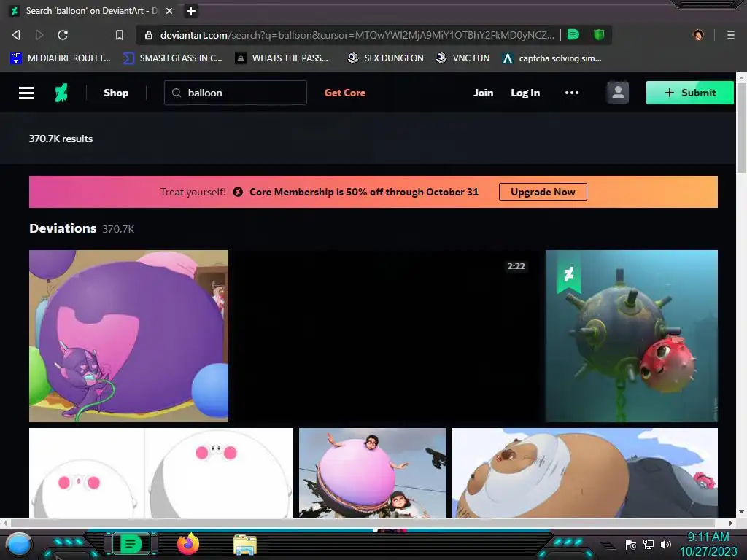Open the purple balloon Pokémon artwork
The image size is (747, 560).
click(128, 335)
